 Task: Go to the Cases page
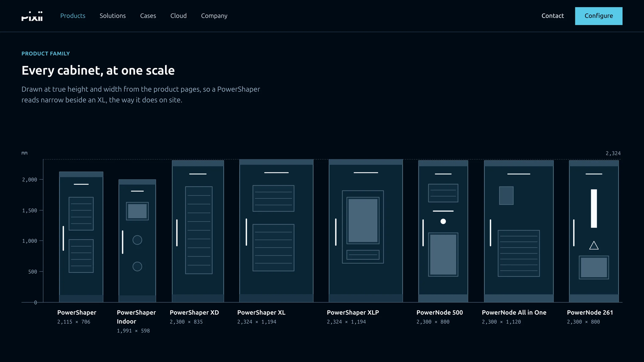[x=148, y=16]
